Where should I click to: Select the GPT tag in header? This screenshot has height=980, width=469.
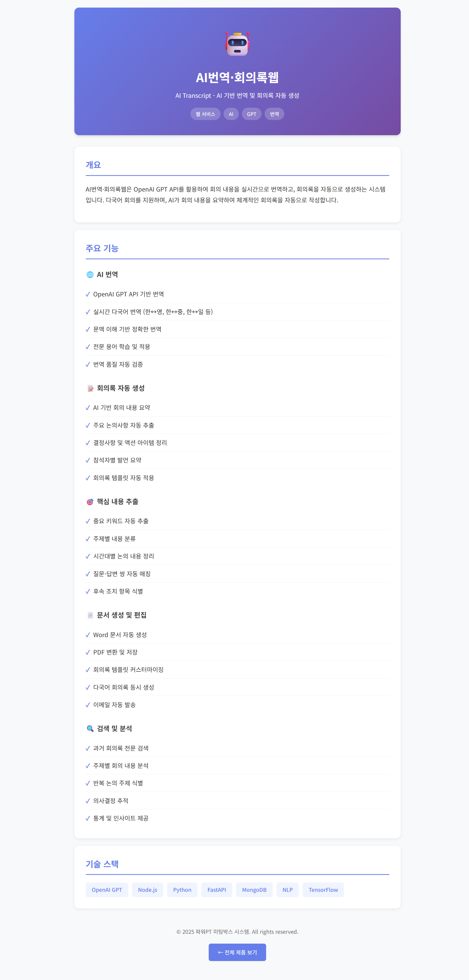(x=251, y=114)
